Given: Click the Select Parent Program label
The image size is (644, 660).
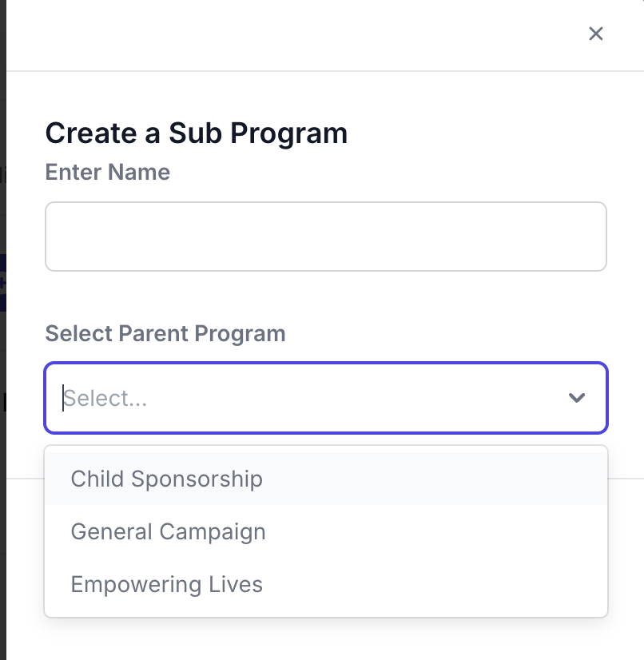Looking at the screenshot, I should 165,333.
